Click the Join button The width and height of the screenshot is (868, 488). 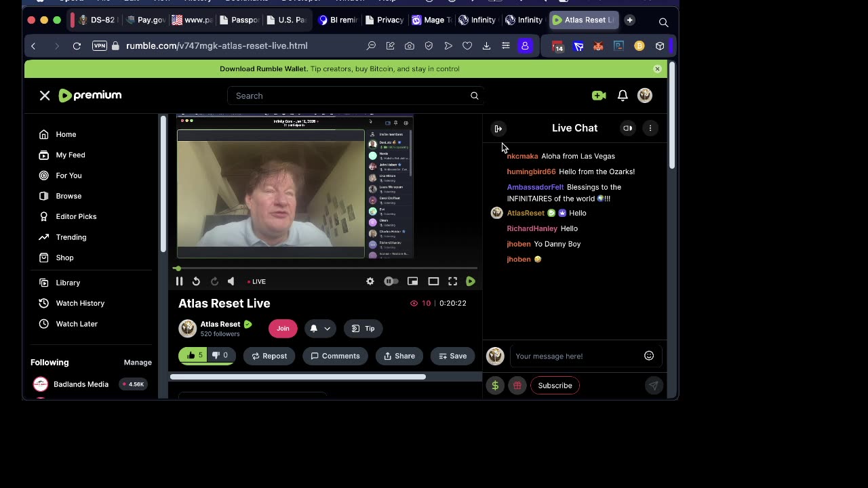click(x=283, y=328)
